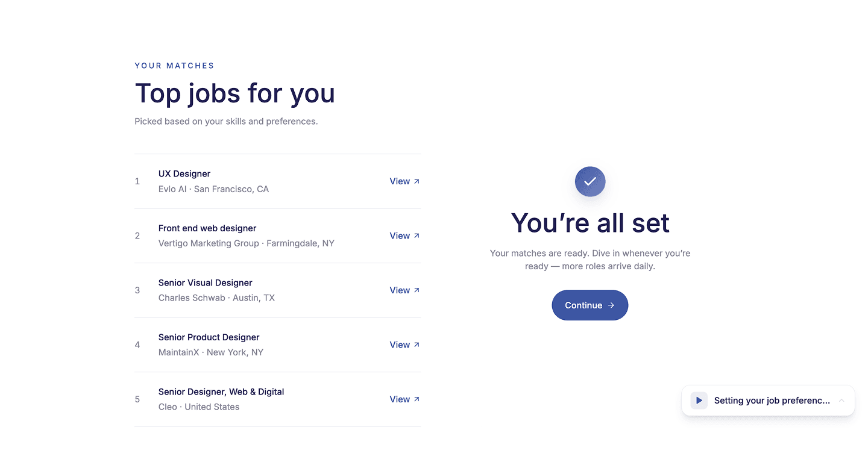Select the UX Designer job title
The image size is (868, 468).
point(184,173)
